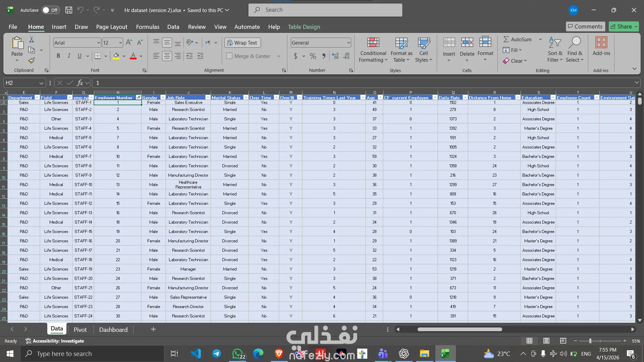This screenshot has height=362, width=644.
Task: Open Telegram from the Windows taskbar
Action: [217, 354]
